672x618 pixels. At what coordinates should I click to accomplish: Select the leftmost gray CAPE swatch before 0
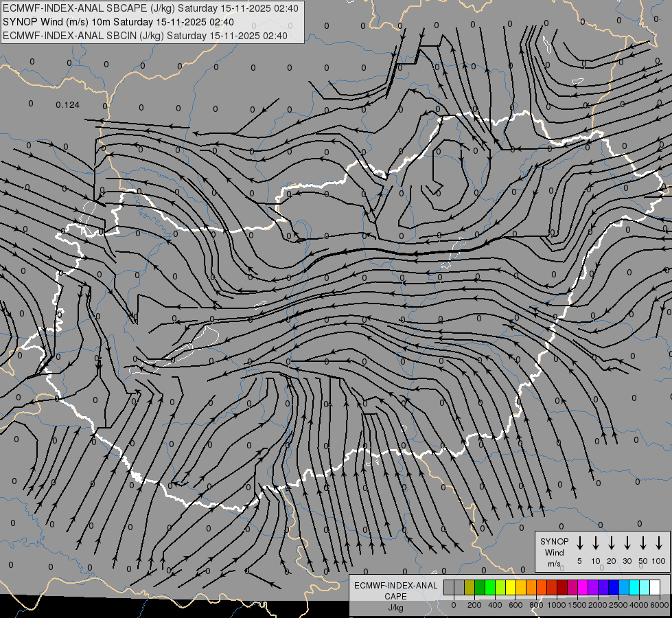[449, 587]
